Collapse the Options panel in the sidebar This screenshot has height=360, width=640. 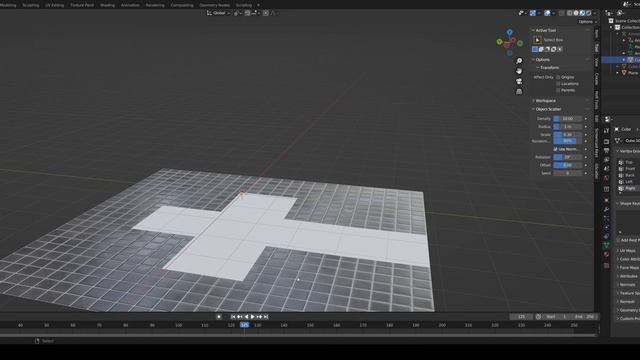coord(541,60)
